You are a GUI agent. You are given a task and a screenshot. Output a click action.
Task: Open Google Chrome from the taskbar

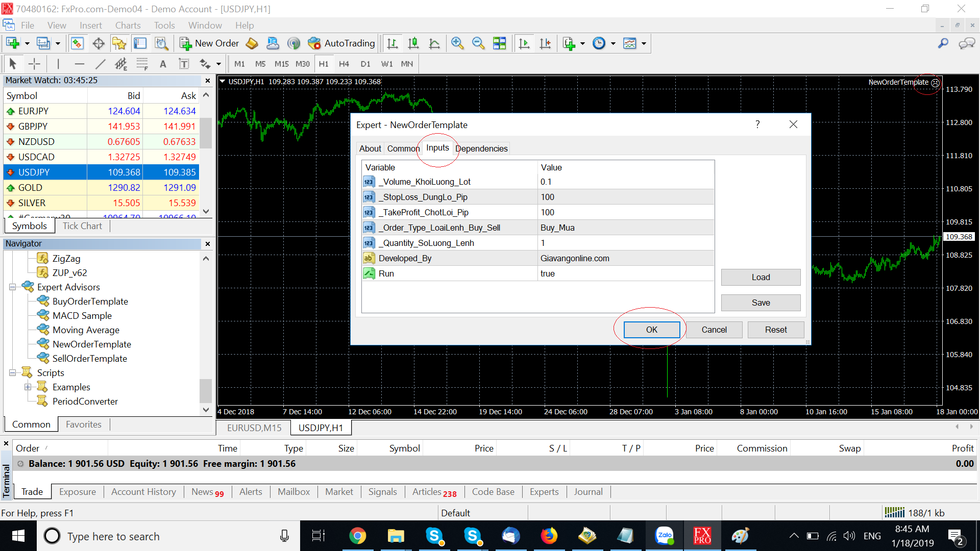(357, 536)
